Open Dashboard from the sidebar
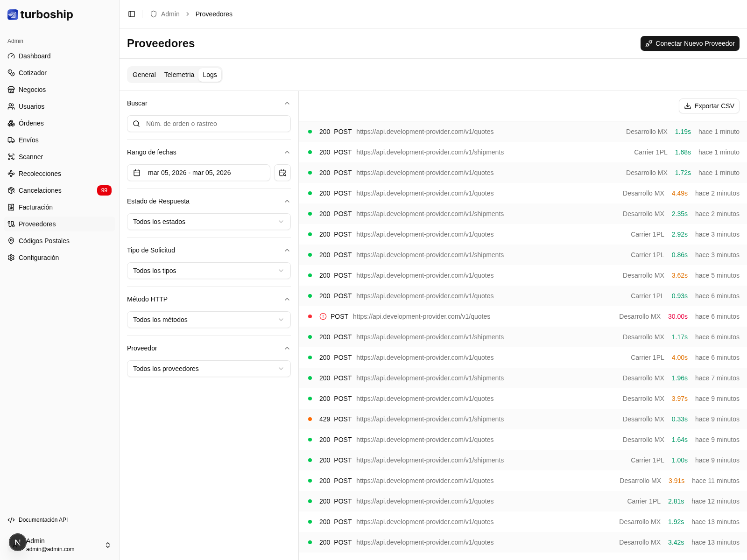747x560 pixels. (34, 56)
